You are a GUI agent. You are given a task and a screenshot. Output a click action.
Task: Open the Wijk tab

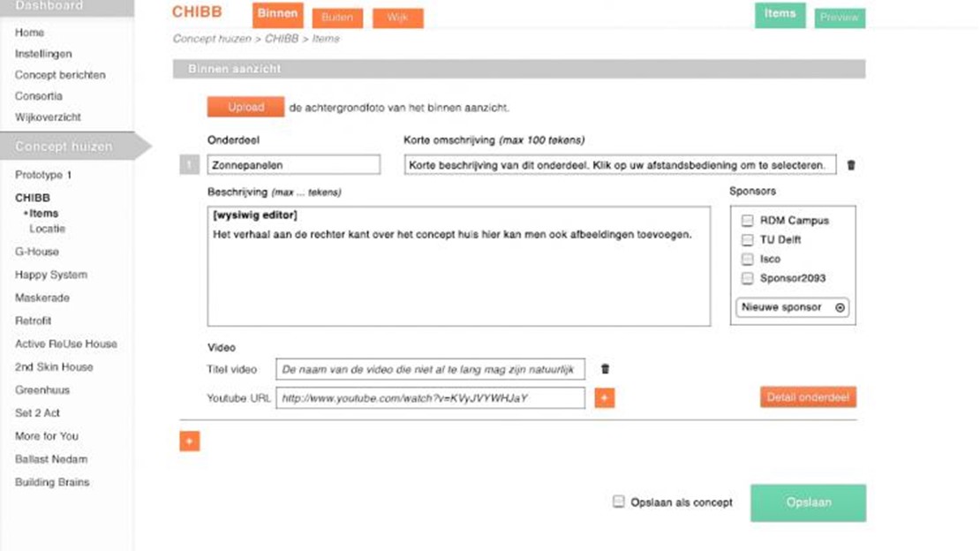coord(397,18)
